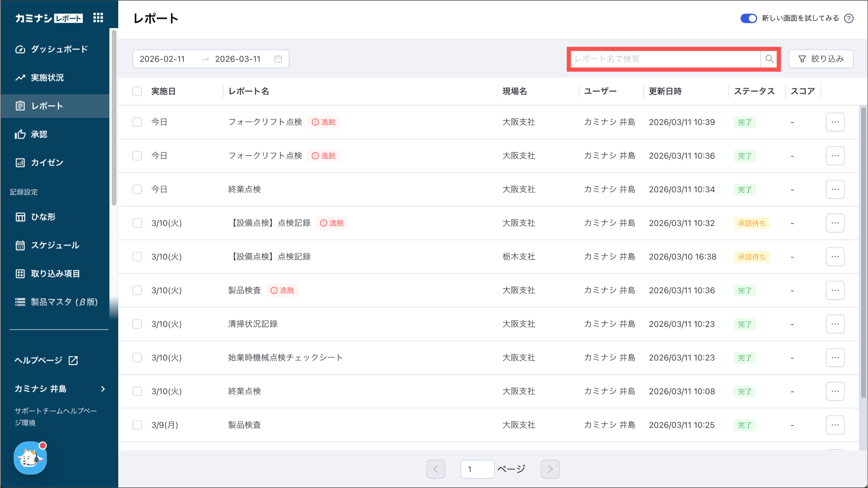
Task: Open the support chat mascot icon
Action: coord(30,458)
